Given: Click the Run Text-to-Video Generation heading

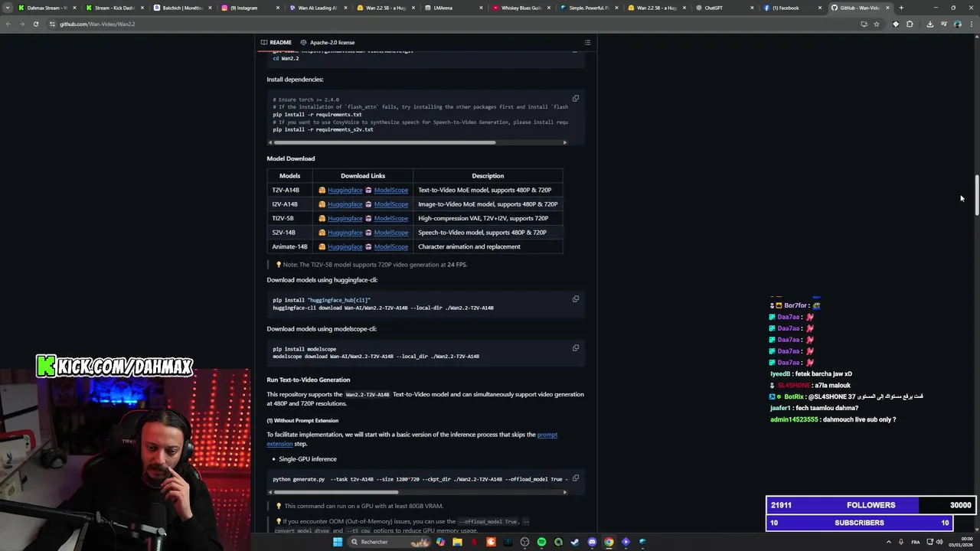Looking at the screenshot, I should point(309,380).
